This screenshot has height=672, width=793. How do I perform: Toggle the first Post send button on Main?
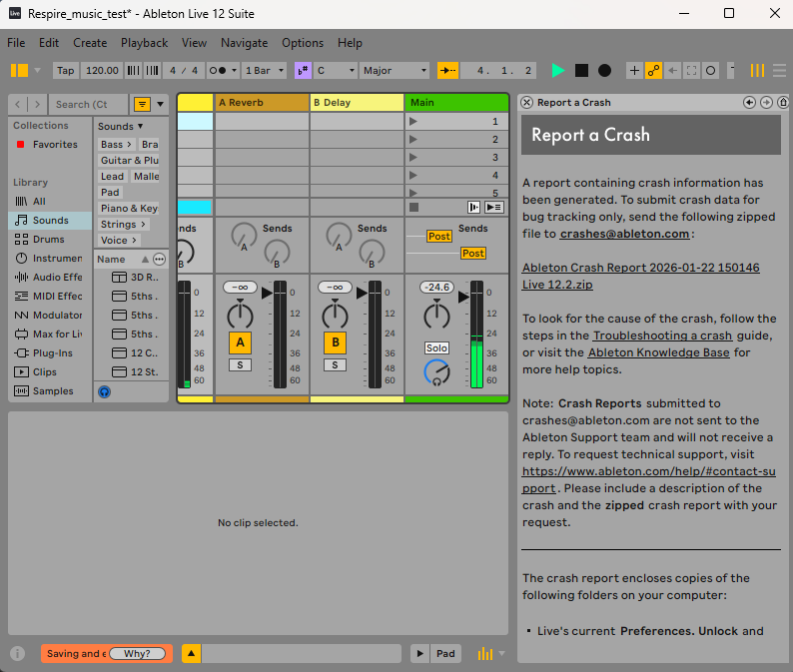coord(439,236)
